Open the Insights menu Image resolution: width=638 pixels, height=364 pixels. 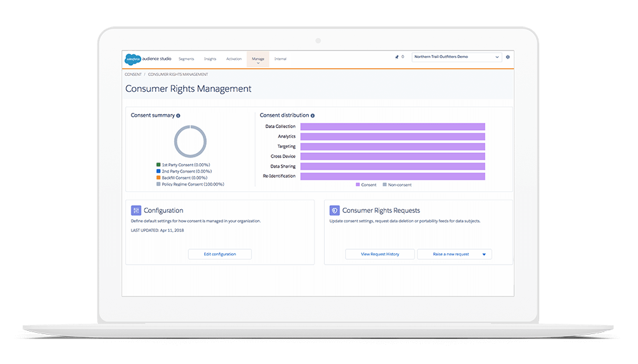click(210, 59)
